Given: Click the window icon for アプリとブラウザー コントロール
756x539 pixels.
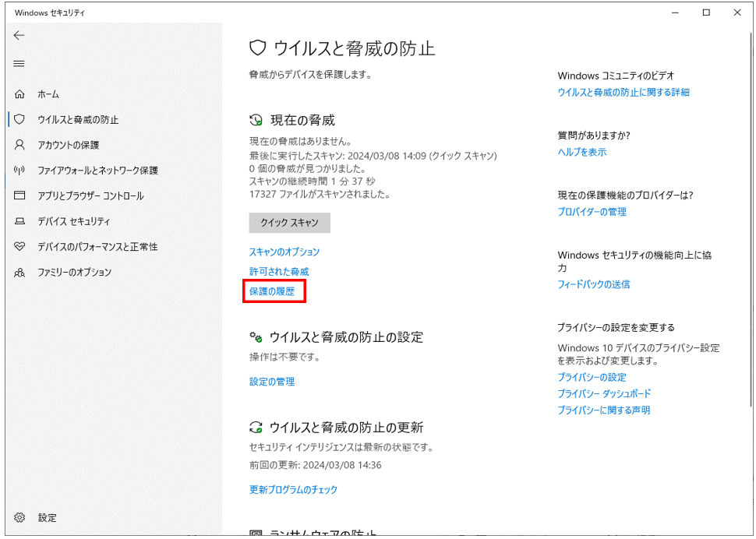Looking at the screenshot, I should [19, 196].
